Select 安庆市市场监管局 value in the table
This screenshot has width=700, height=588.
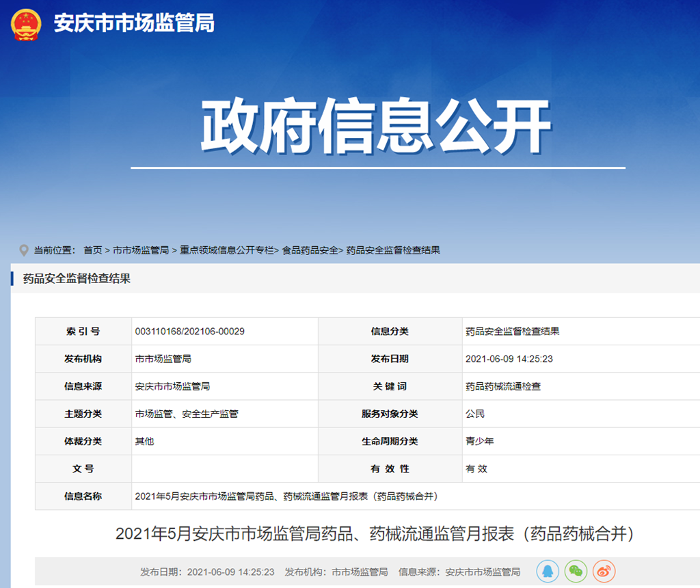[172, 386]
